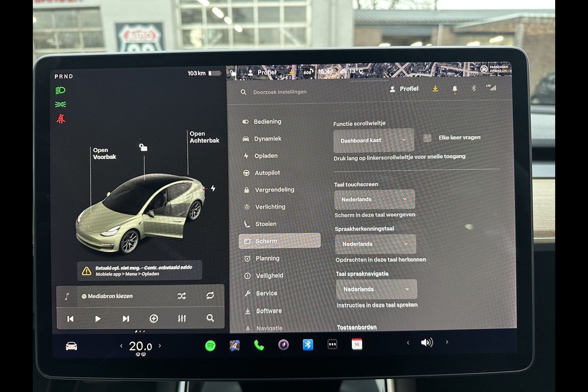Tap 'Open Achterbak' to open the trunk
Screen dimensions: 588x392
(204, 137)
